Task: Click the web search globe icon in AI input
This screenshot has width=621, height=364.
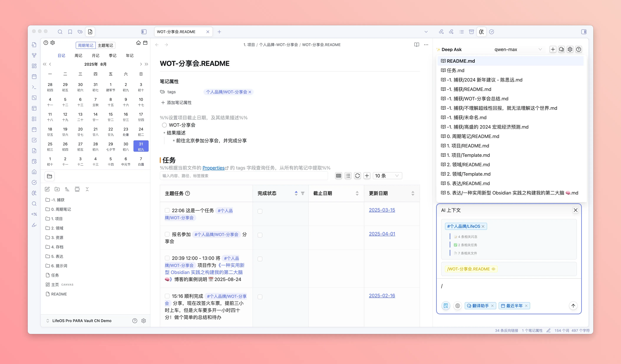Action: coord(457,306)
